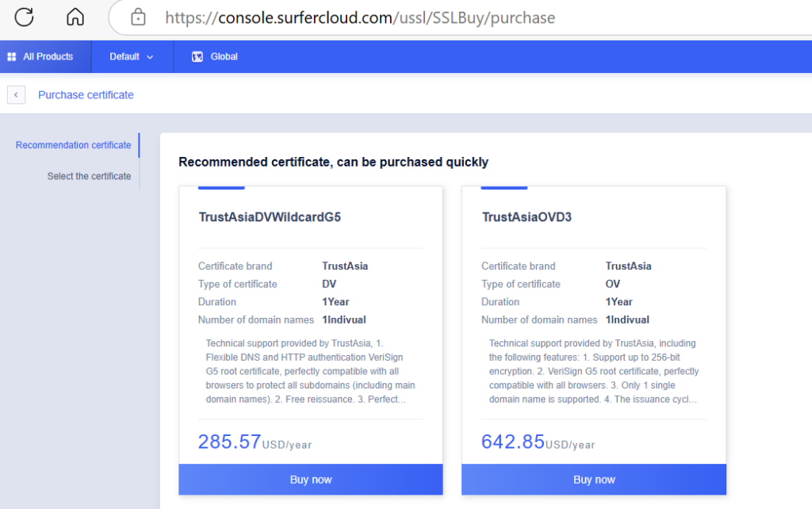Click the site lock icon in address bar
The image size is (812, 509).
139,17
